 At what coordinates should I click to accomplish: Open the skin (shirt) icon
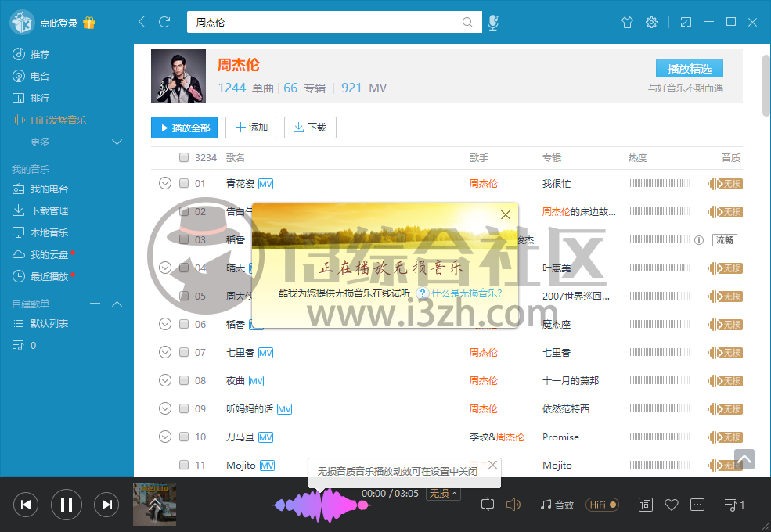627,22
